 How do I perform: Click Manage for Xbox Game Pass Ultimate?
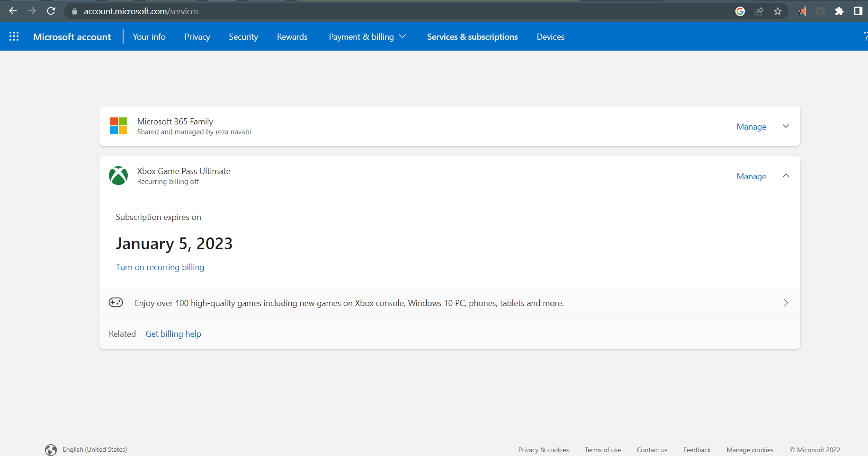(752, 176)
